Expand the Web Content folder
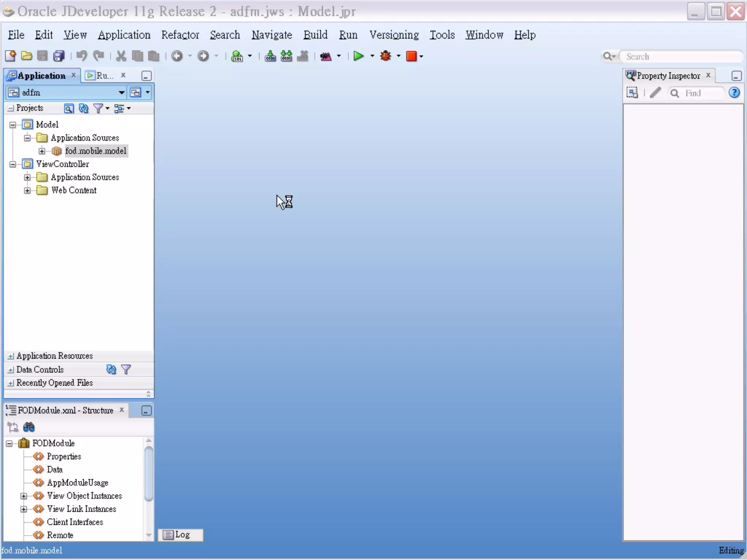 pos(27,190)
